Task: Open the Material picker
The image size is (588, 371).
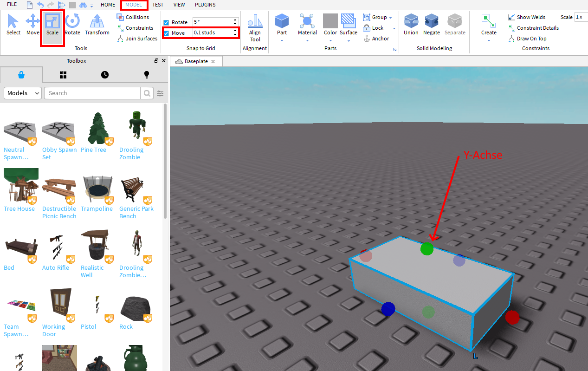Action: click(307, 26)
